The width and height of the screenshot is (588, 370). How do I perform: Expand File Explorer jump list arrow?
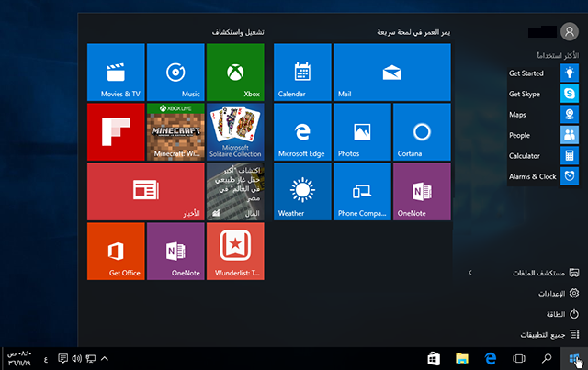click(x=470, y=273)
